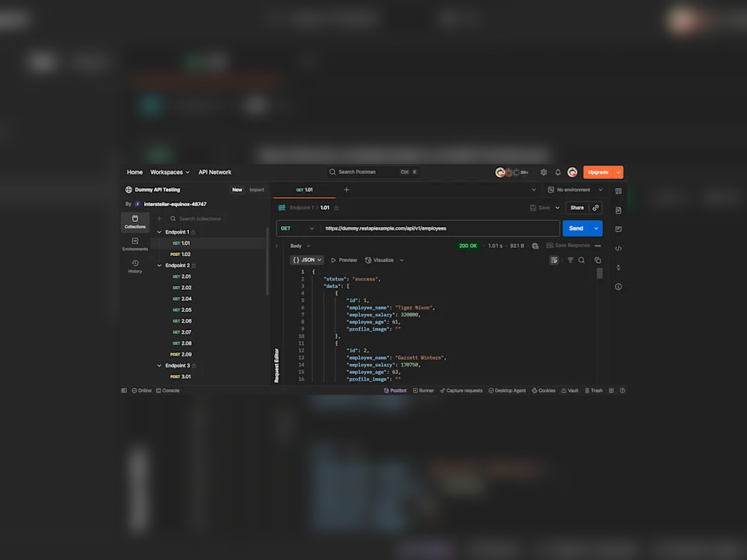Click the Send button
Image resolution: width=747 pixels, height=560 pixels.
coord(577,228)
